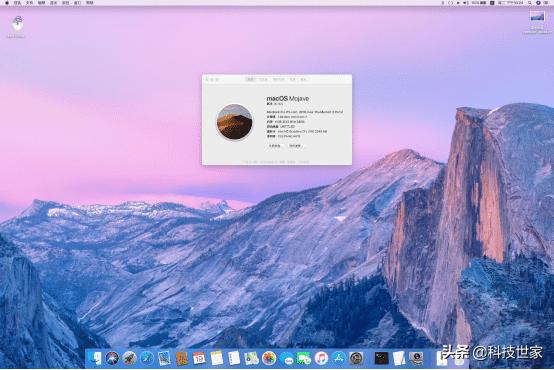Image resolution: width=554 pixels, height=370 pixels.
Task: Open the blue Messages bubble in Dock
Action: pyautogui.click(x=288, y=359)
